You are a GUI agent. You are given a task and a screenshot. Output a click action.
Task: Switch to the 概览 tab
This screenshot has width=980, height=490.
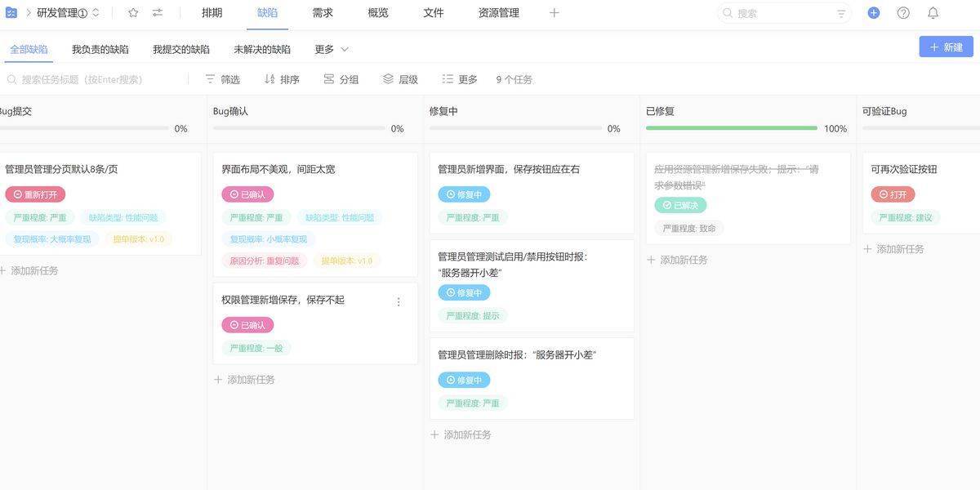coord(378,13)
